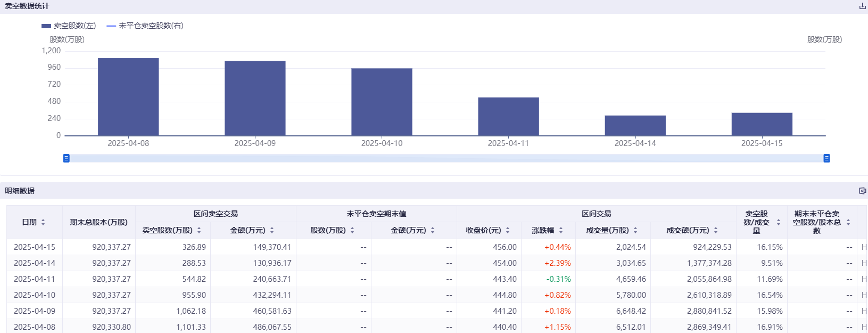Sort by 期末未平仓卖空股数/股本总数 column
868x333 pixels.
pyautogui.click(x=848, y=222)
